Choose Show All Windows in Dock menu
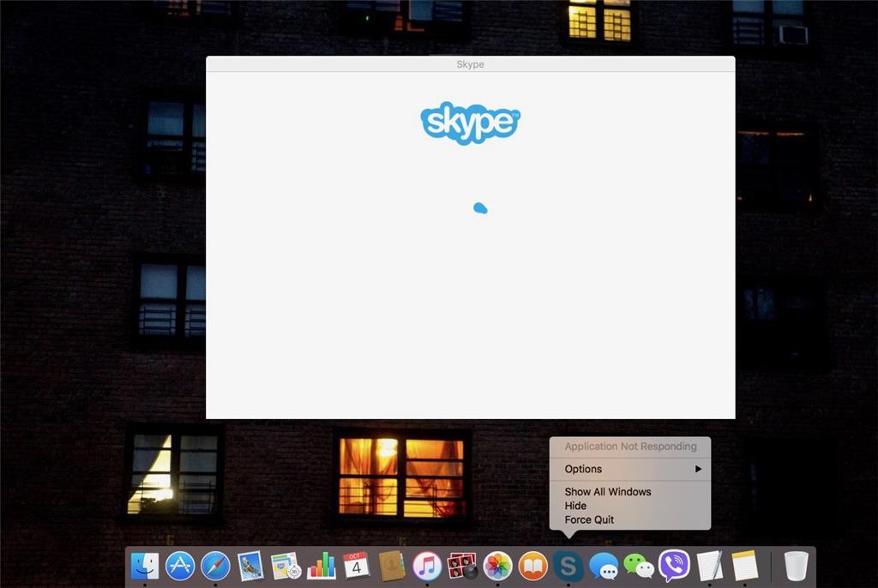Image resolution: width=878 pixels, height=588 pixels. pyautogui.click(x=608, y=492)
